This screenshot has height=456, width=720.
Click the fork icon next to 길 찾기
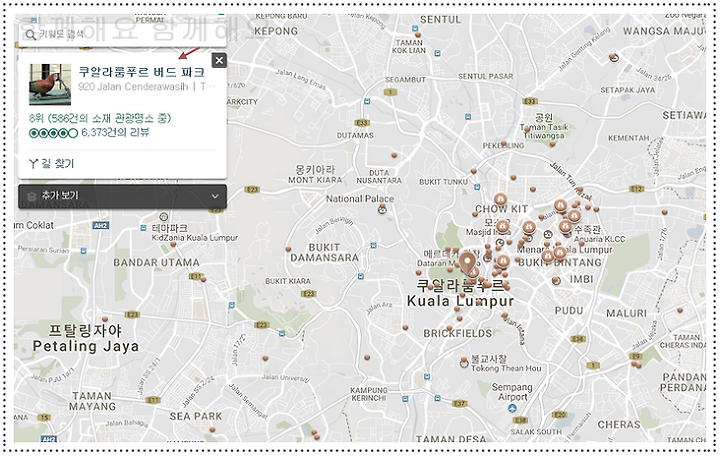tap(33, 164)
